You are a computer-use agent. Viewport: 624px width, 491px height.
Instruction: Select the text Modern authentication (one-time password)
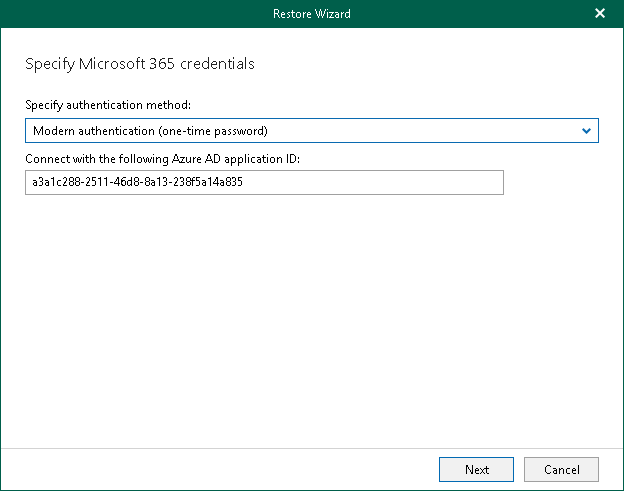(150, 131)
